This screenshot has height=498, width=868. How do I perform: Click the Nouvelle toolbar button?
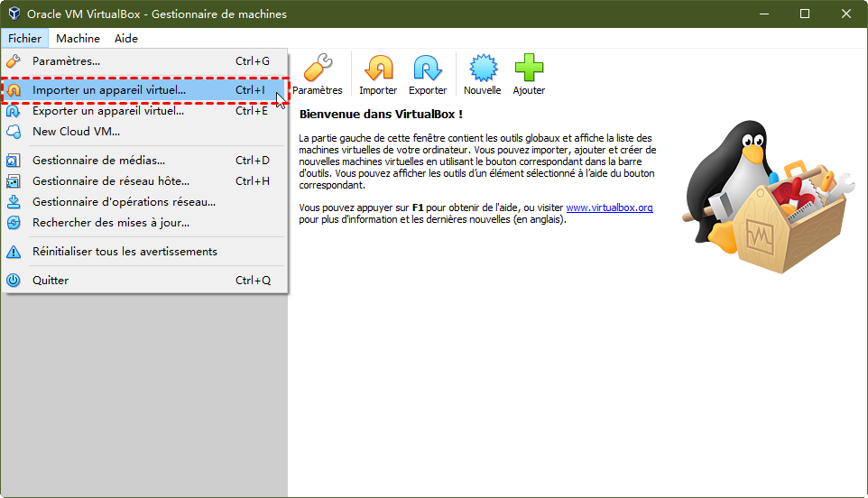pyautogui.click(x=482, y=74)
